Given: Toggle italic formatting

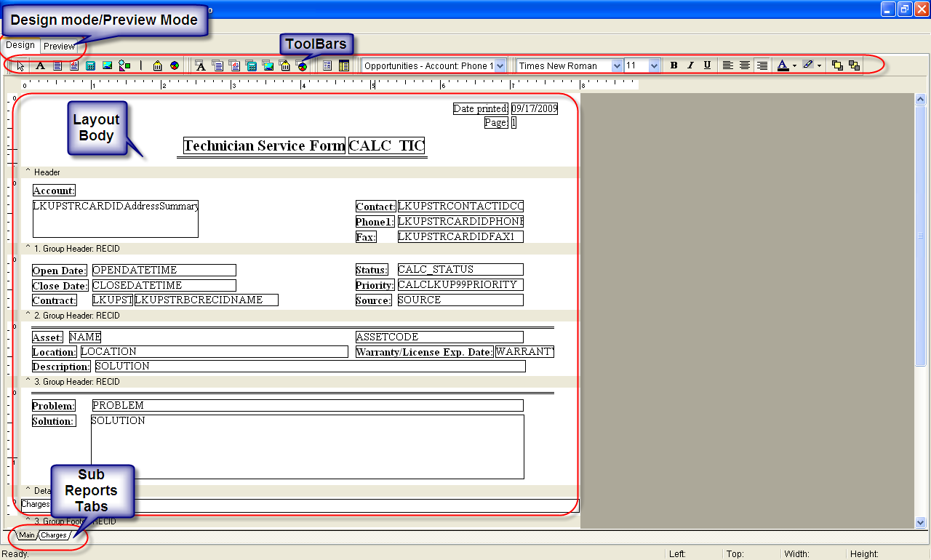Looking at the screenshot, I should tap(690, 65).
